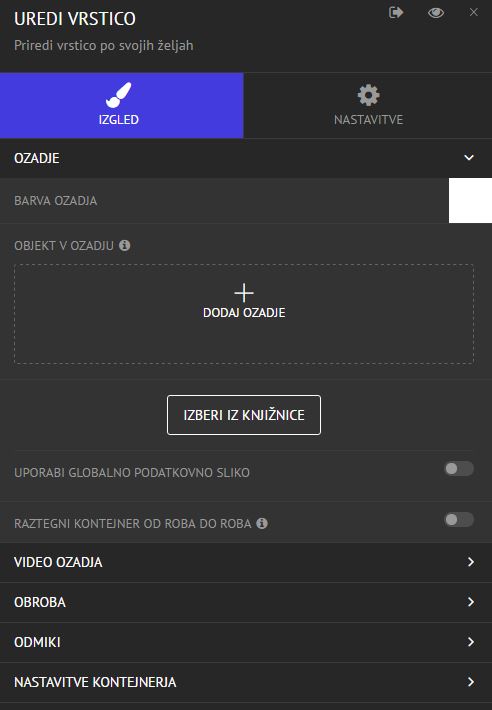Select the Izgled tab
This screenshot has height=710, width=492.
point(122,106)
